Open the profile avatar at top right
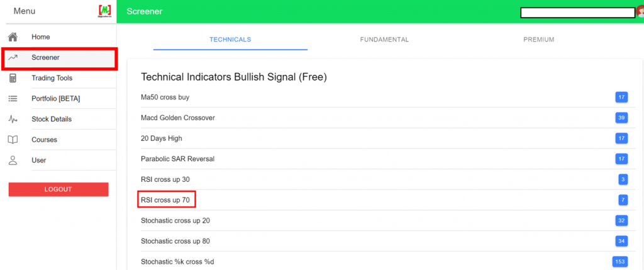Screen dimensions: 644x270 [640, 12]
